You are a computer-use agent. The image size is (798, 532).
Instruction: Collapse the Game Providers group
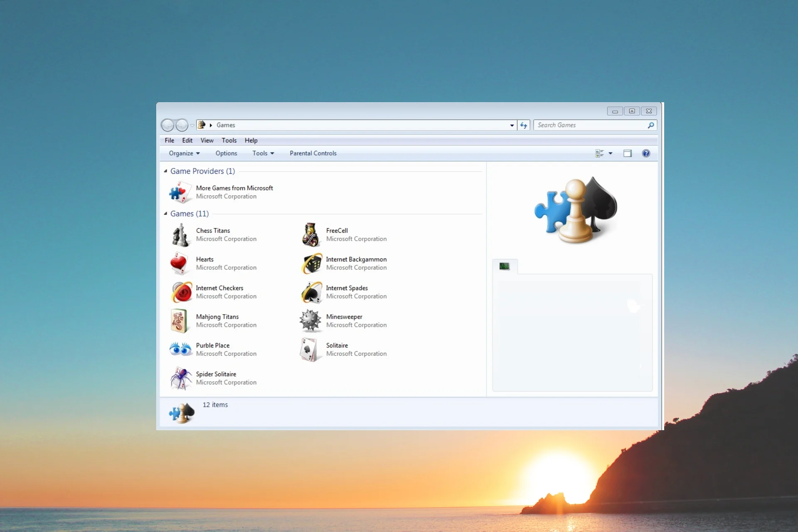165,171
